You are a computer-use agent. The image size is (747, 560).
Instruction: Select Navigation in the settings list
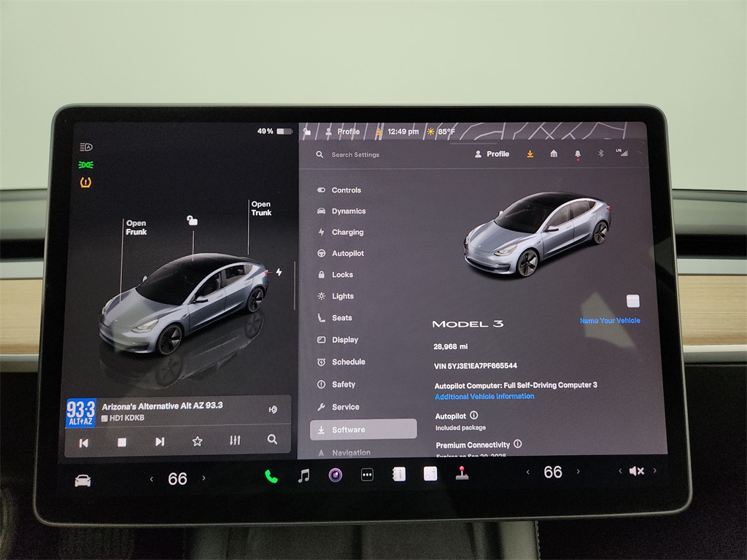(344, 452)
